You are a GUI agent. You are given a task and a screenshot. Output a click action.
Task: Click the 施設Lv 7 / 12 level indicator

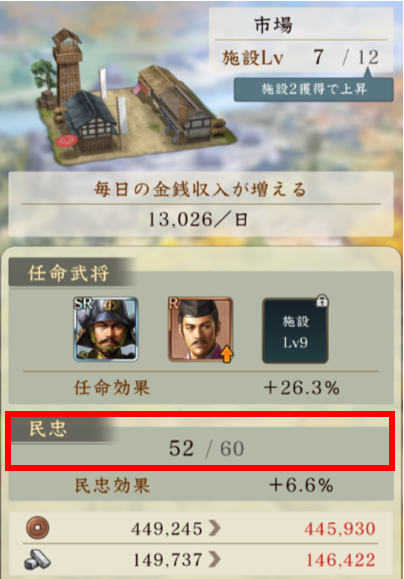tap(301, 58)
